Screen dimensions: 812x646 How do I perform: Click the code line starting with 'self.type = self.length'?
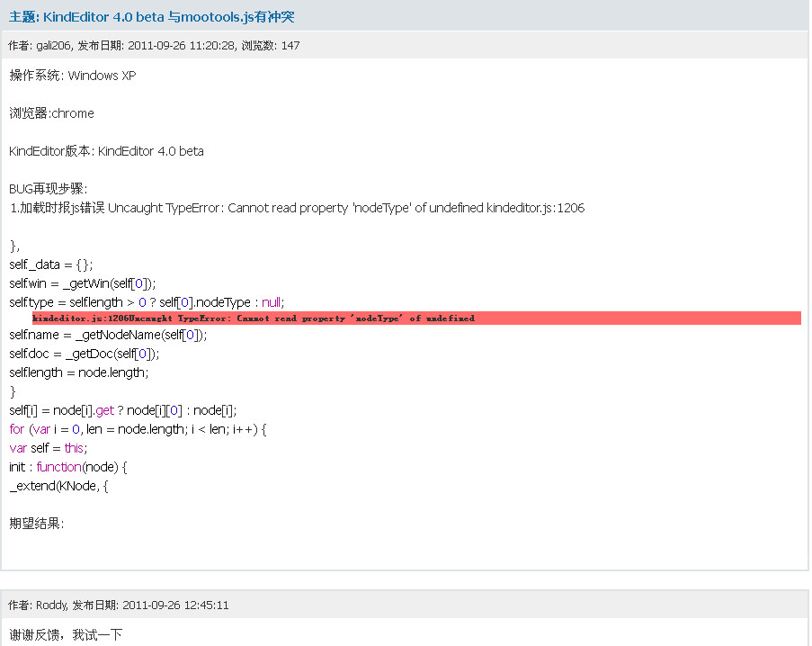(x=147, y=302)
